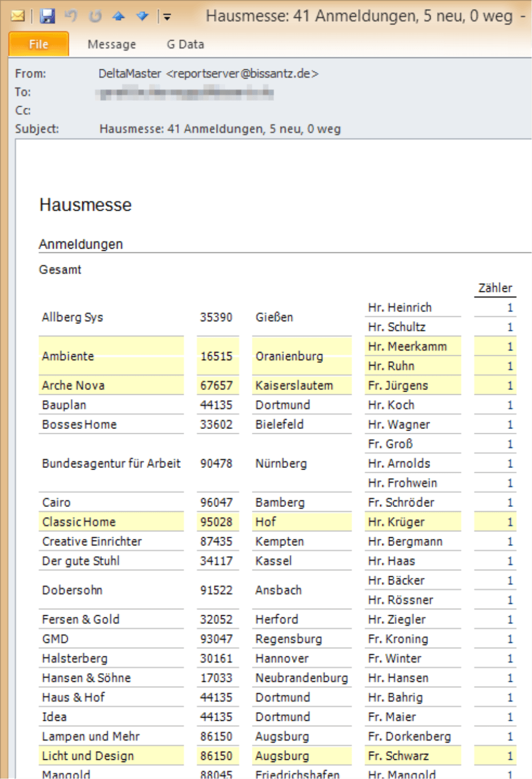Click Hansen & Söhne entry
Viewport: 532px width, 779px height.
point(86,678)
